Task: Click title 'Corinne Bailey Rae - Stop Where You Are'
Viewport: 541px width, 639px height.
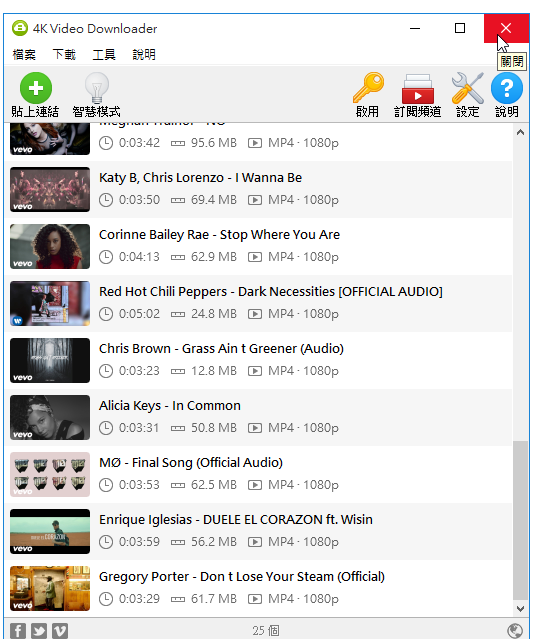Action: (219, 235)
